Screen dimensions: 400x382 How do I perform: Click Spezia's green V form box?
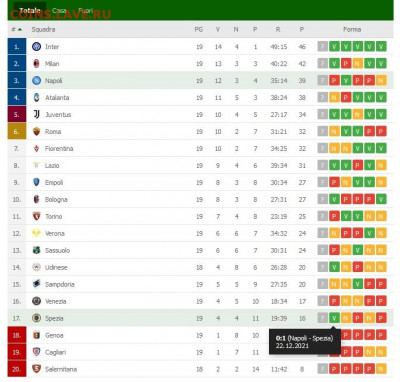point(334,318)
